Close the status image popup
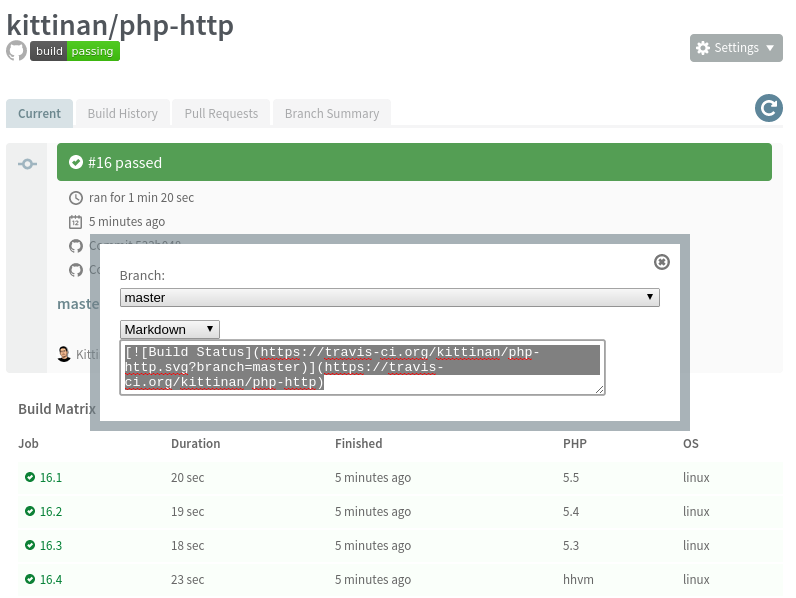 click(x=661, y=262)
